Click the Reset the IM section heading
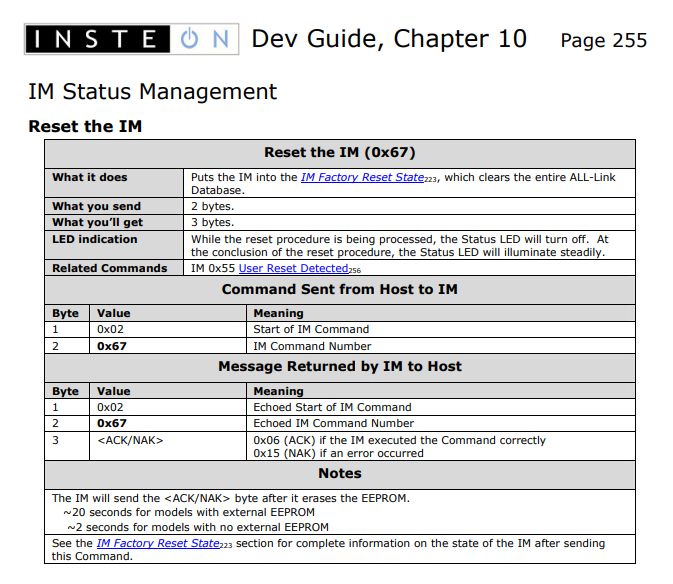The width and height of the screenshot is (673, 584). [x=85, y=126]
